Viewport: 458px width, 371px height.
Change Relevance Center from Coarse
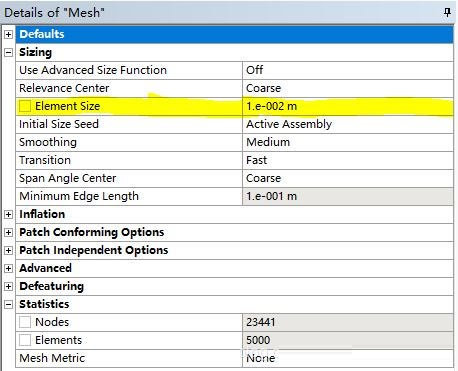pyautogui.click(x=348, y=88)
